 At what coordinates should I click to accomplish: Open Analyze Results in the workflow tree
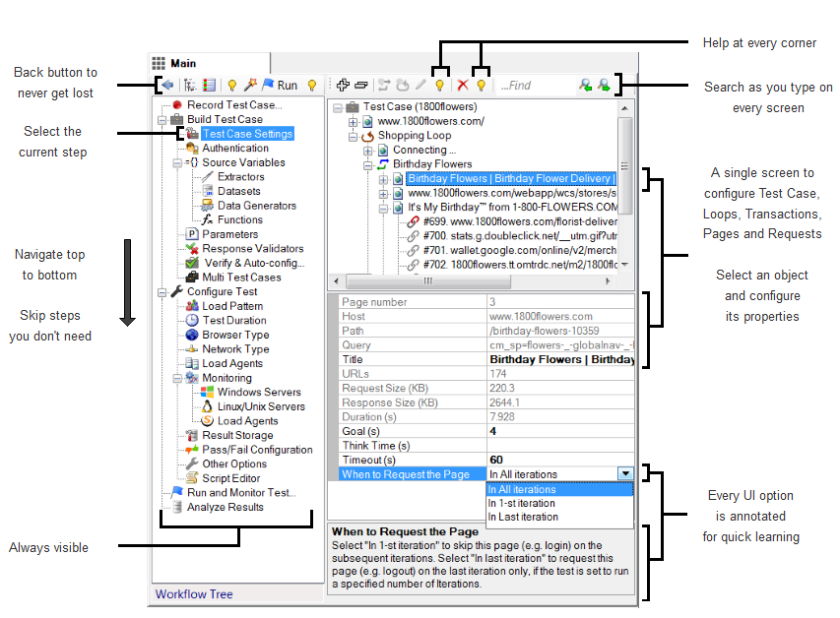(x=226, y=508)
